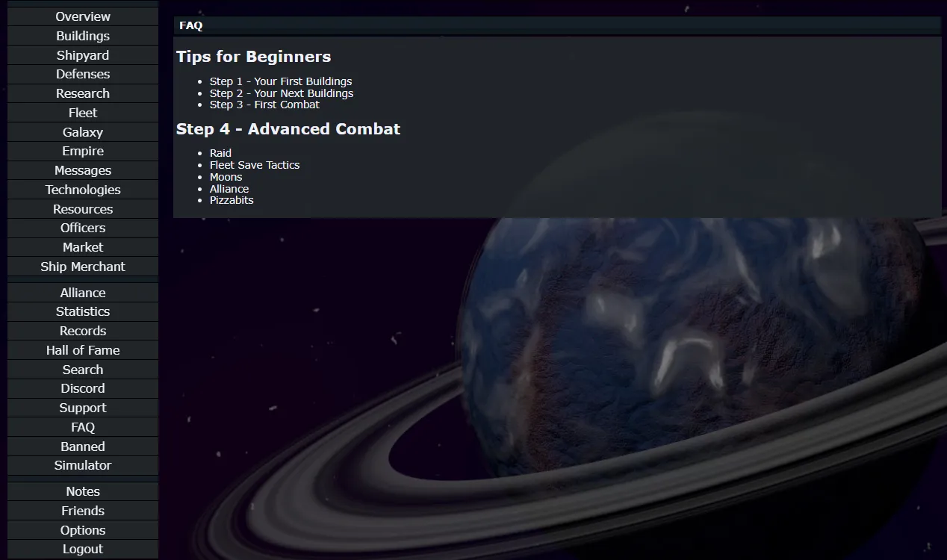Select Ship Merchant menu item
947x560 pixels.
coord(83,267)
